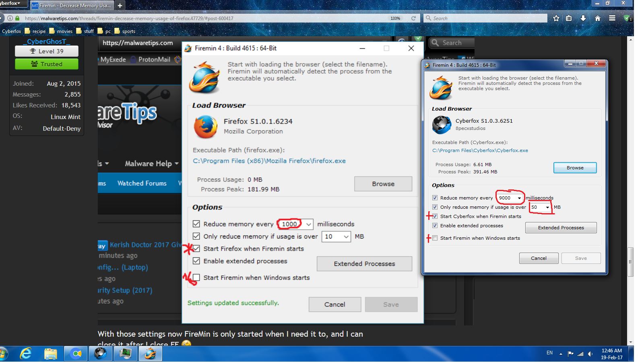The image size is (644, 362).
Task: Open the 9000 milliseconds dropdown
Action: point(510,198)
